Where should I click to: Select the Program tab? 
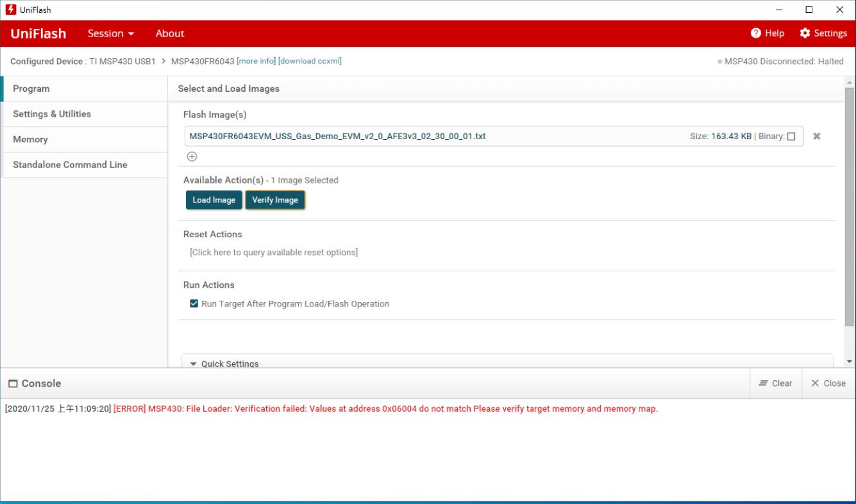pos(85,88)
